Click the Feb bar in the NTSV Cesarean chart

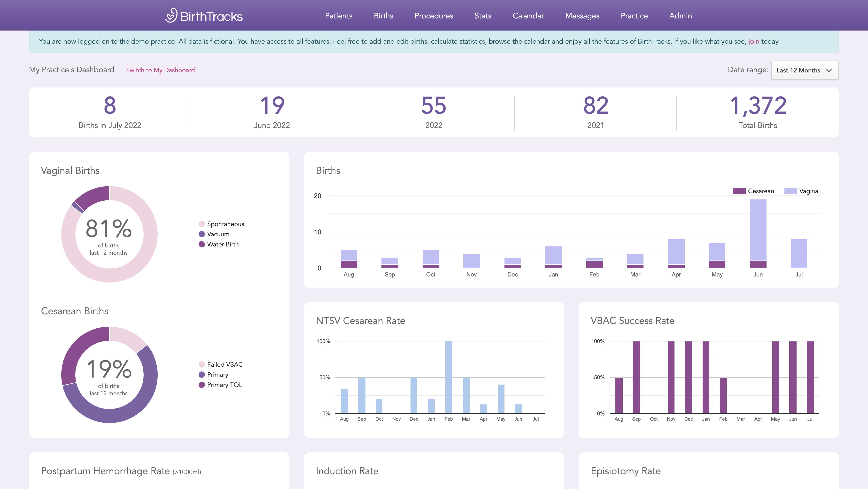tap(449, 377)
